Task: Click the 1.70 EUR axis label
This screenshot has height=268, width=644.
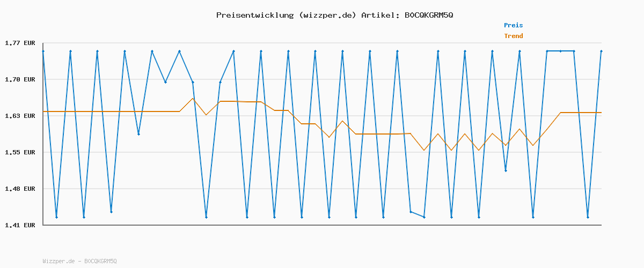Action: (20, 79)
